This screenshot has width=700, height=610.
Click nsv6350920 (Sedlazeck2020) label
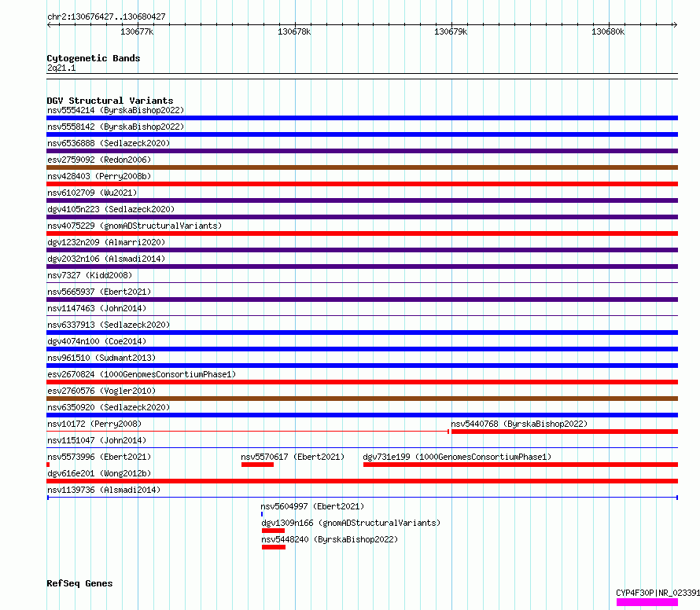109,407
